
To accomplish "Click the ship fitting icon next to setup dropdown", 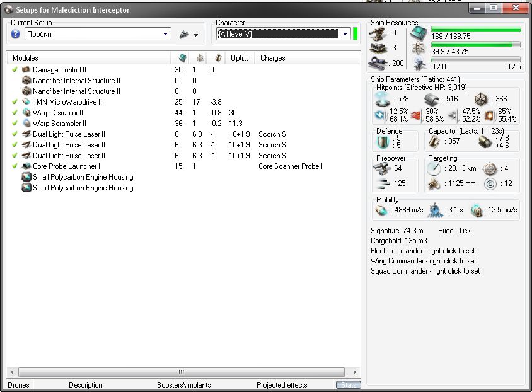I will click(184, 34).
